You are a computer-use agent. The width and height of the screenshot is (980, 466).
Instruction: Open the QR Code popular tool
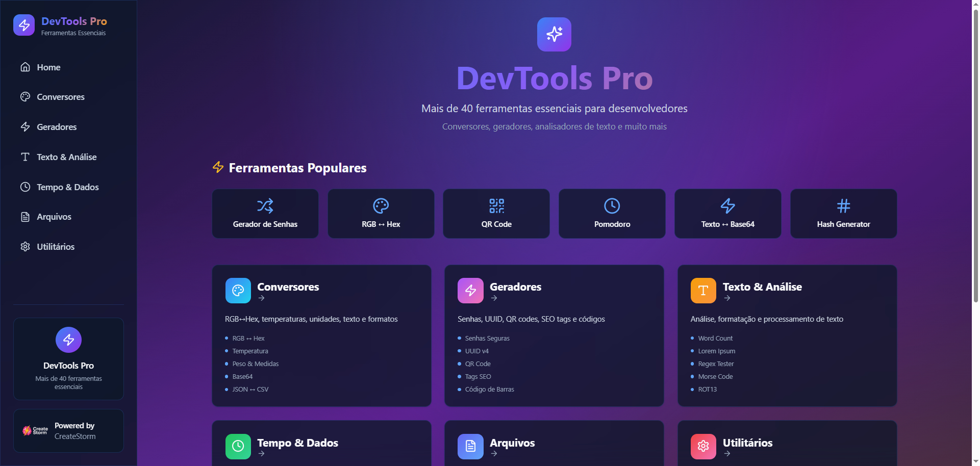click(x=496, y=214)
